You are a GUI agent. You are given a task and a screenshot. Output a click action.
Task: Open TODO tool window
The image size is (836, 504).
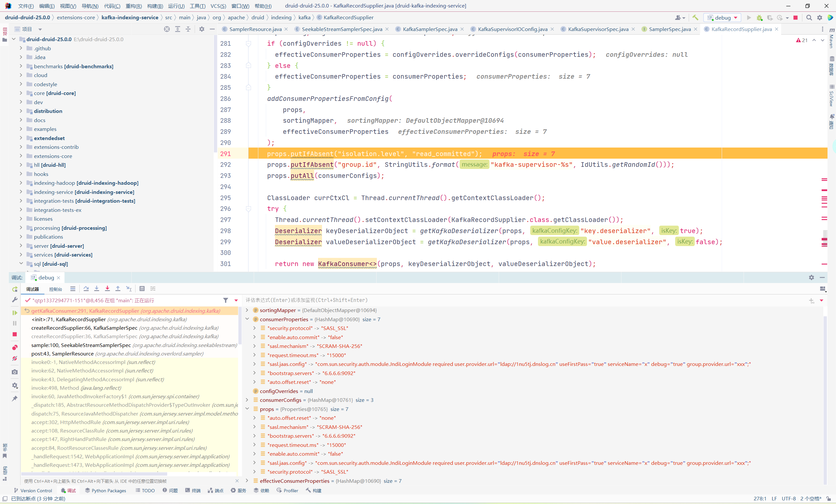pos(145,491)
